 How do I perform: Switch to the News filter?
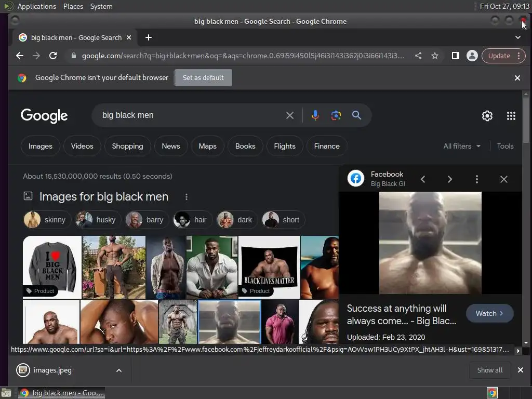click(x=170, y=146)
